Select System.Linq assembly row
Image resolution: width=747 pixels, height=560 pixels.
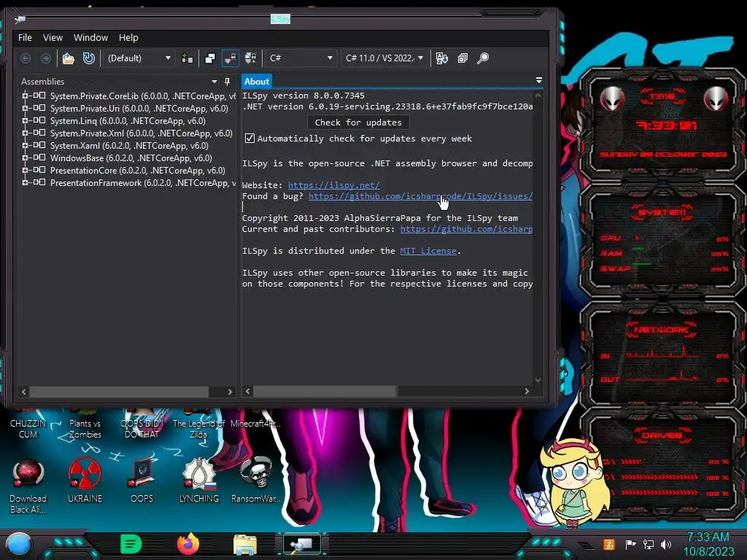pos(128,121)
